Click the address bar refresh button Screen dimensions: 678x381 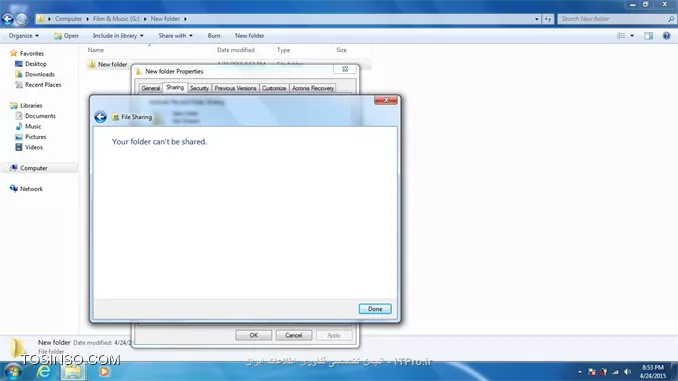click(548, 19)
